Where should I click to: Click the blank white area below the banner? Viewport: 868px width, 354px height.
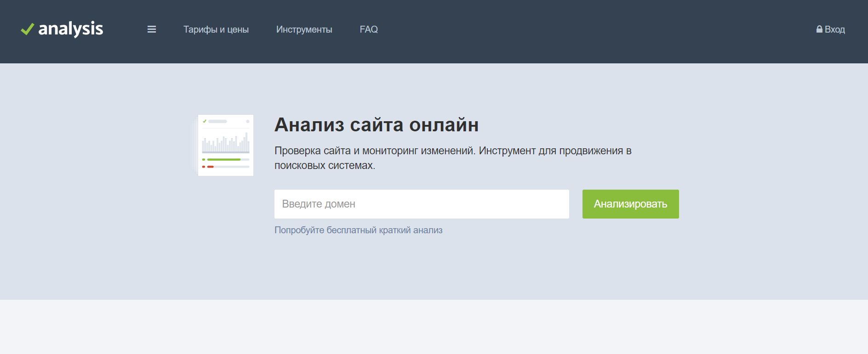(434, 327)
